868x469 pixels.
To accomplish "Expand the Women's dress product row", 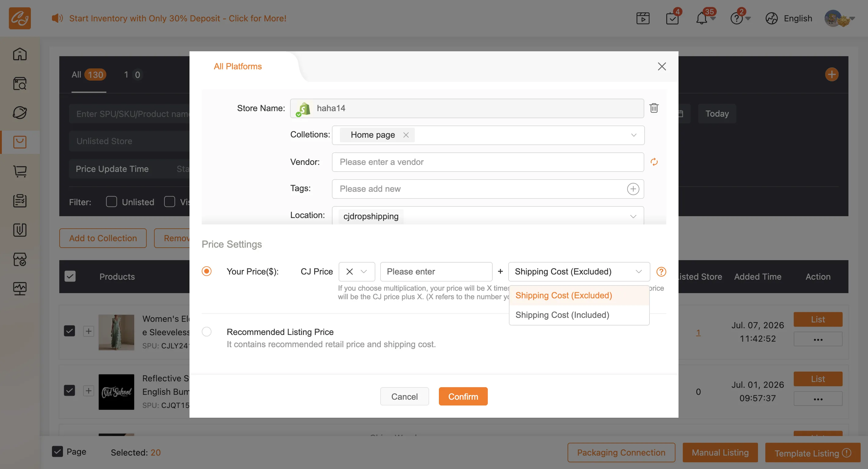I will point(88,331).
